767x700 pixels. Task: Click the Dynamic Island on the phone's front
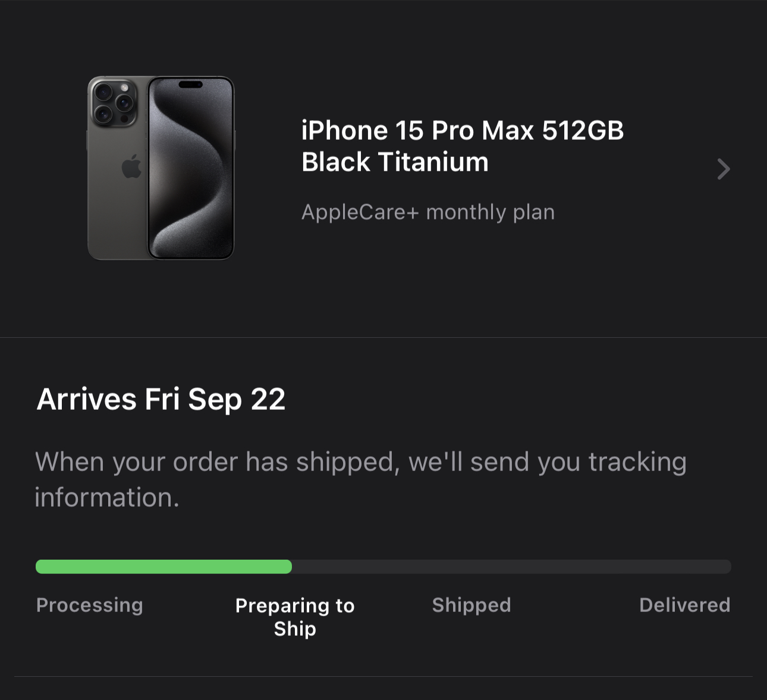[190, 84]
